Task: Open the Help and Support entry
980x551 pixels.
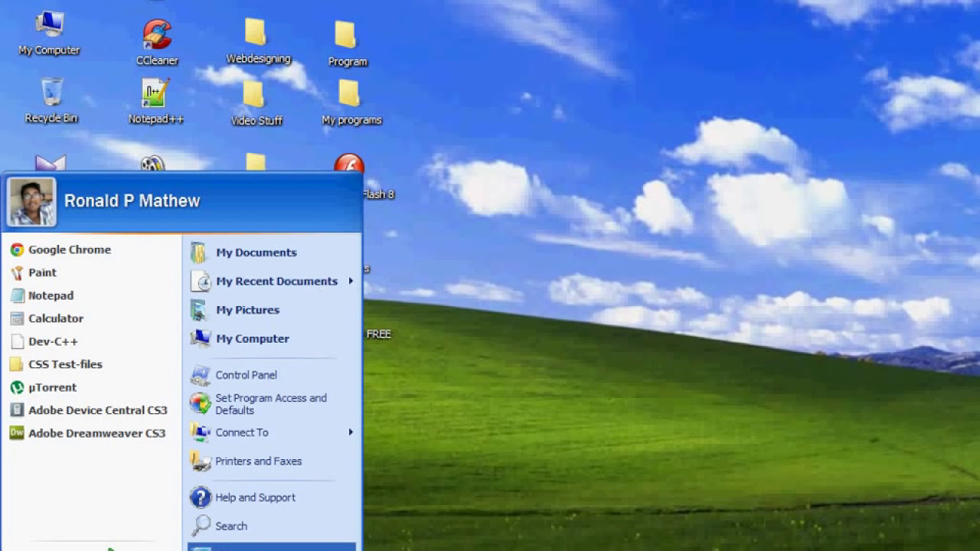Action: 273,497
